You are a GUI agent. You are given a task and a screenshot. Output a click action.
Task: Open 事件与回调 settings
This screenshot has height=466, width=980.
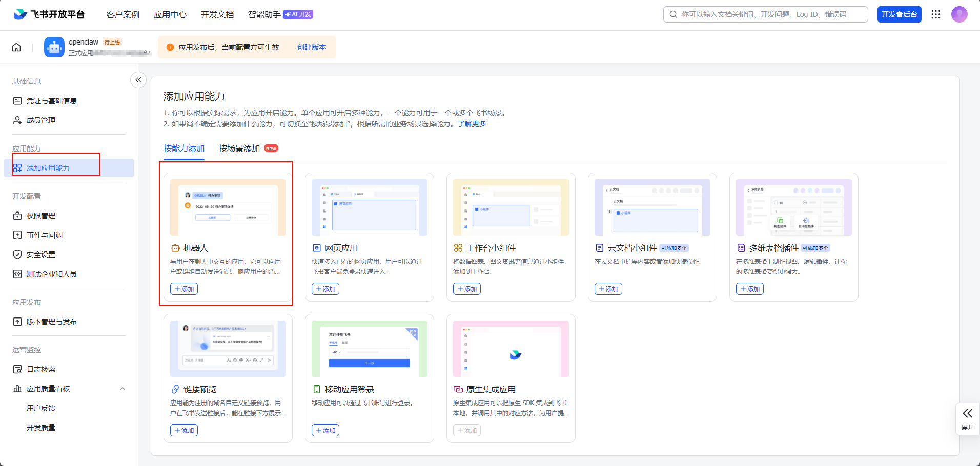pos(45,235)
